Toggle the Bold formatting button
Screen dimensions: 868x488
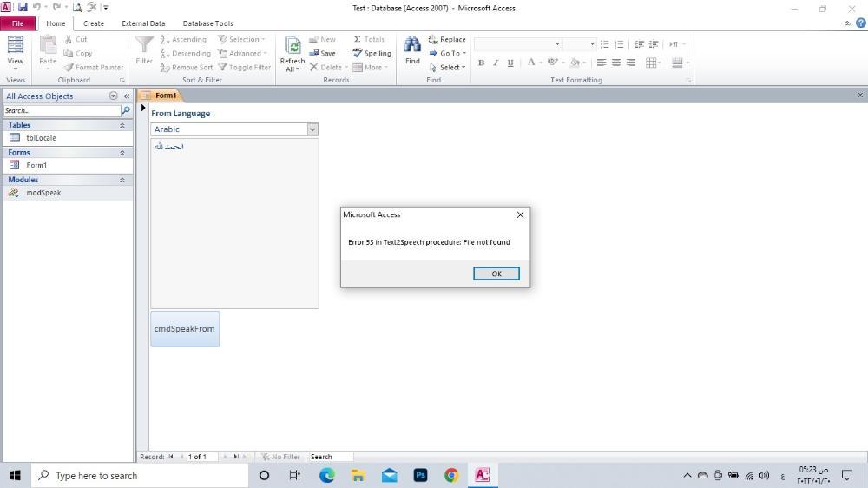tap(482, 63)
